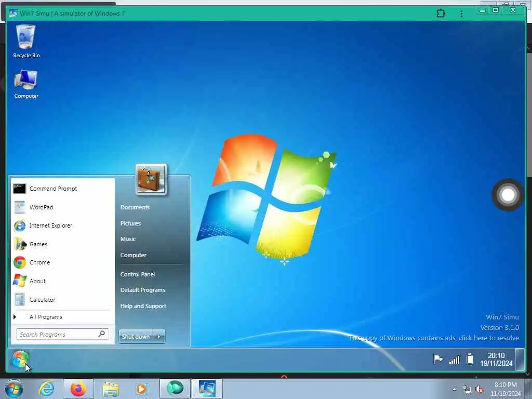Open Default Programs in Start menu
Screen dimensions: 532x399
(x=143, y=290)
